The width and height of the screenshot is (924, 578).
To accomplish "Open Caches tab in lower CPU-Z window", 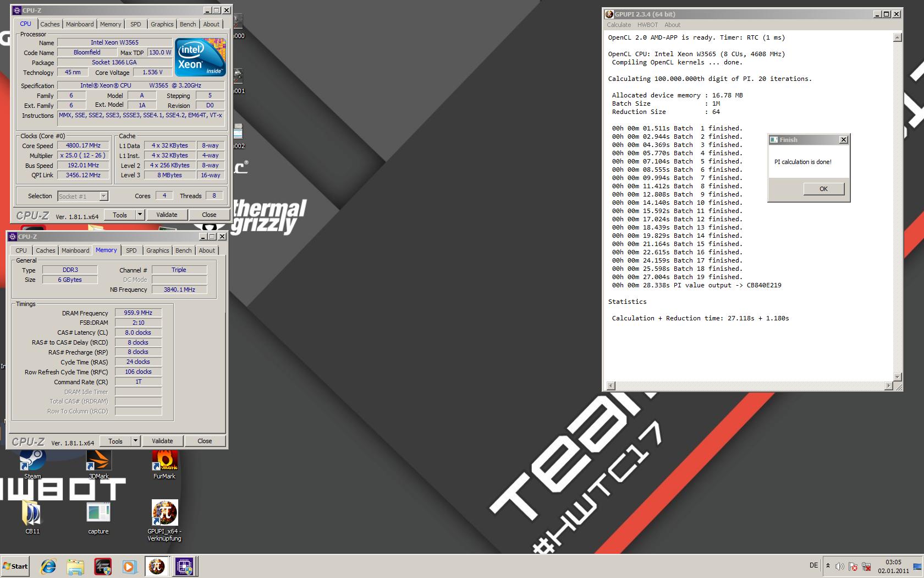I will point(46,250).
